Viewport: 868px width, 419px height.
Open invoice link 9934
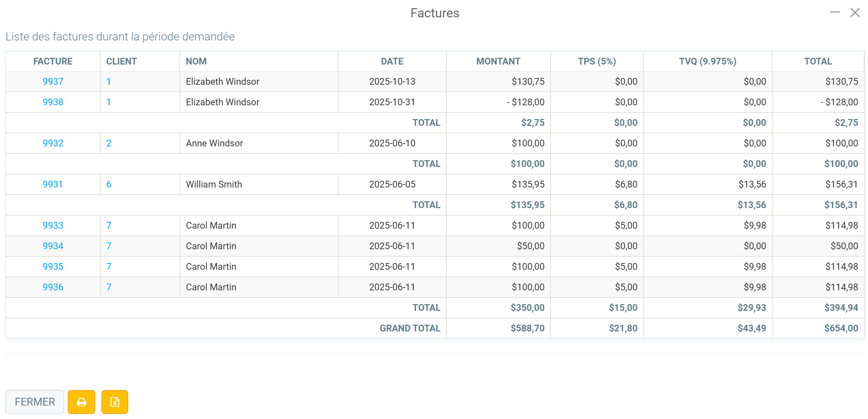click(x=53, y=246)
